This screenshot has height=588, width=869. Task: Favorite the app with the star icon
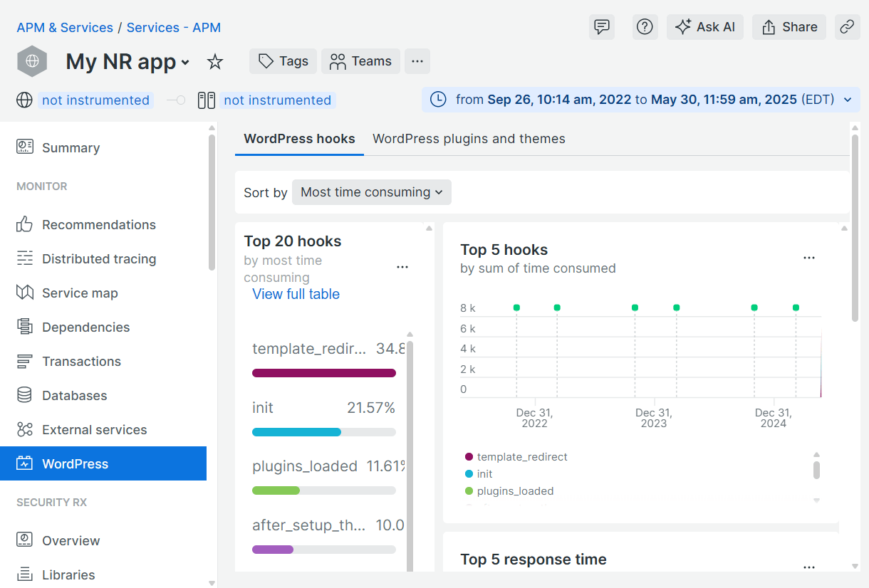pyautogui.click(x=215, y=62)
